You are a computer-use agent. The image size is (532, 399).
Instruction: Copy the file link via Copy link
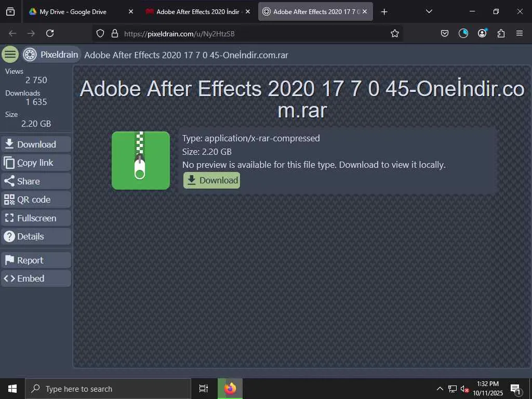click(36, 163)
